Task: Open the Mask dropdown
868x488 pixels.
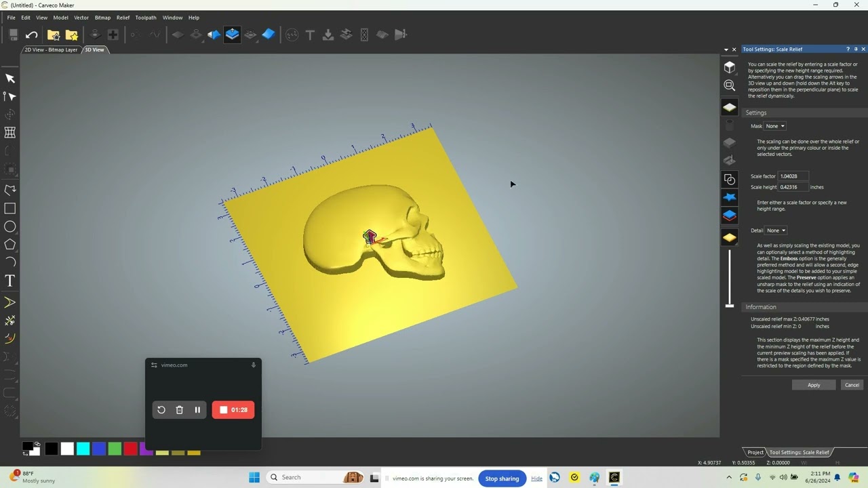Action: pos(775,126)
